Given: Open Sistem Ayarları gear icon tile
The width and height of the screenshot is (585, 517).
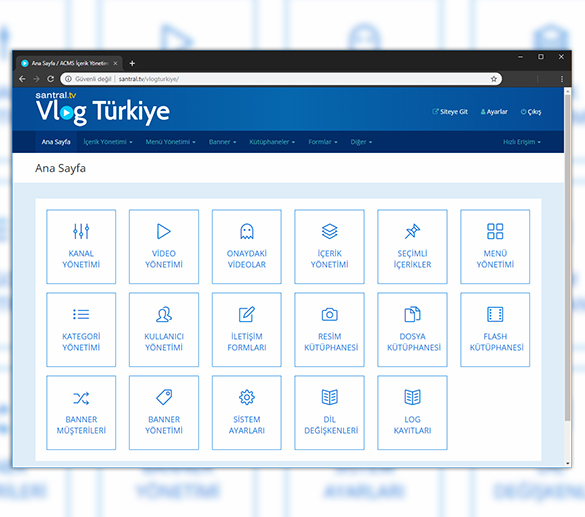Looking at the screenshot, I should point(247,413).
